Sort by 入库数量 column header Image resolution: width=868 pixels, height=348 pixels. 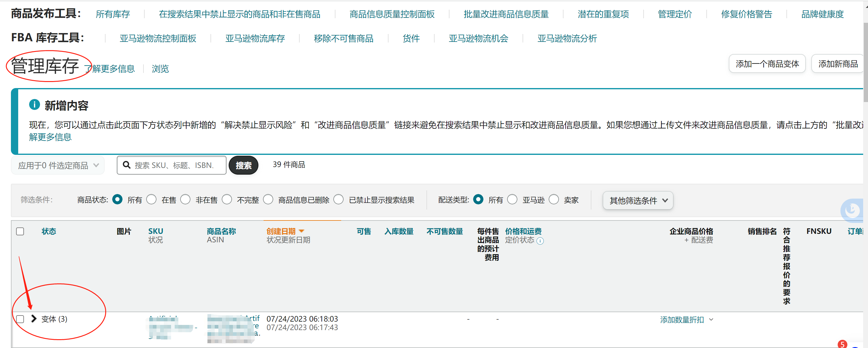tap(399, 231)
